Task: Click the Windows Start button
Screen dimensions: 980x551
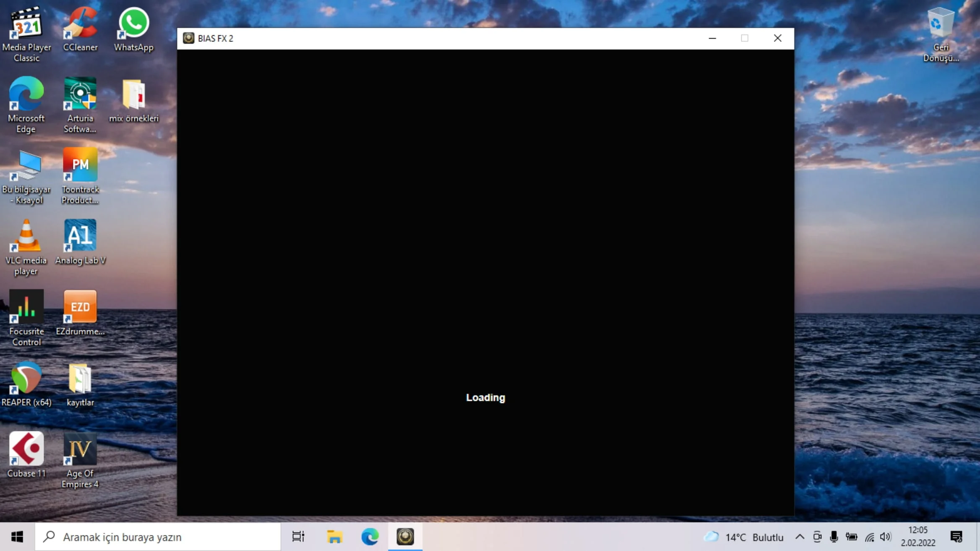Action: pos(17,537)
